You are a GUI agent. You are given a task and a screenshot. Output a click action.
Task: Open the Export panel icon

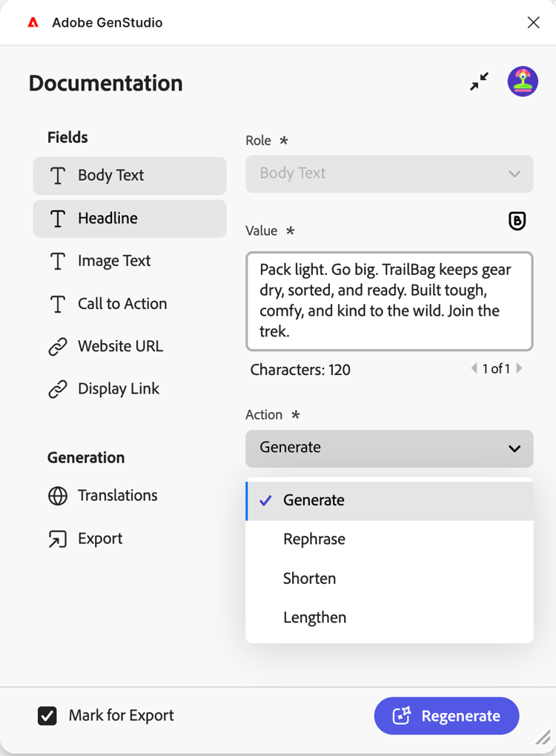(59, 538)
